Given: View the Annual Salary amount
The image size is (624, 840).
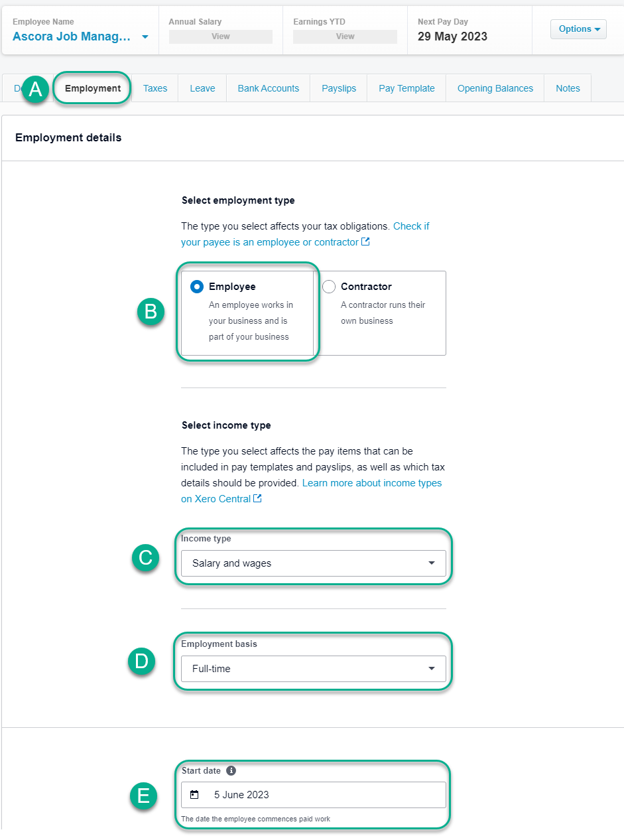Looking at the screenshot, I should [221, 36].
